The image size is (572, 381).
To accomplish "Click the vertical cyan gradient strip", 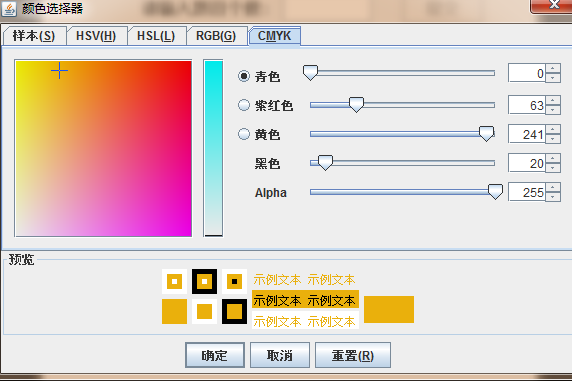I will pos(213,148).
